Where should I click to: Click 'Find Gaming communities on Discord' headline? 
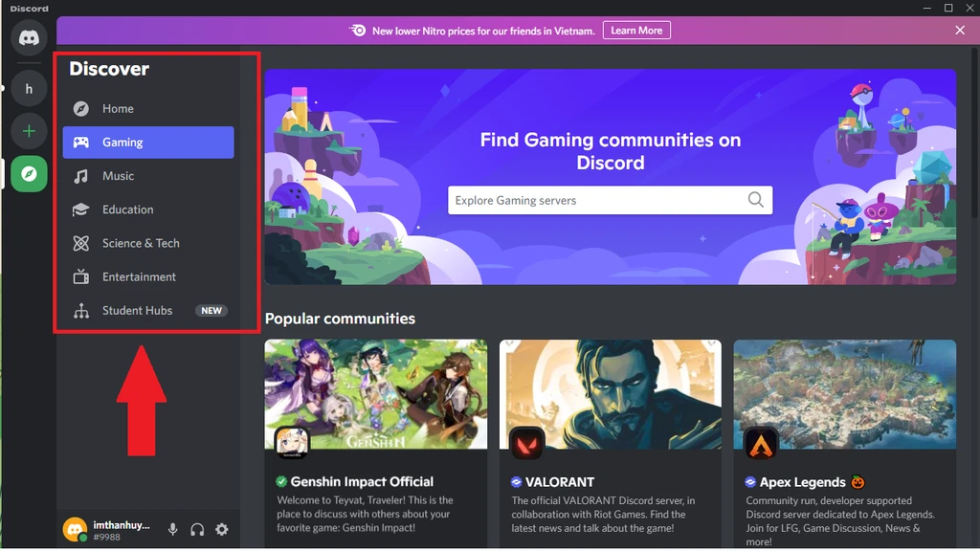(611, 151)
